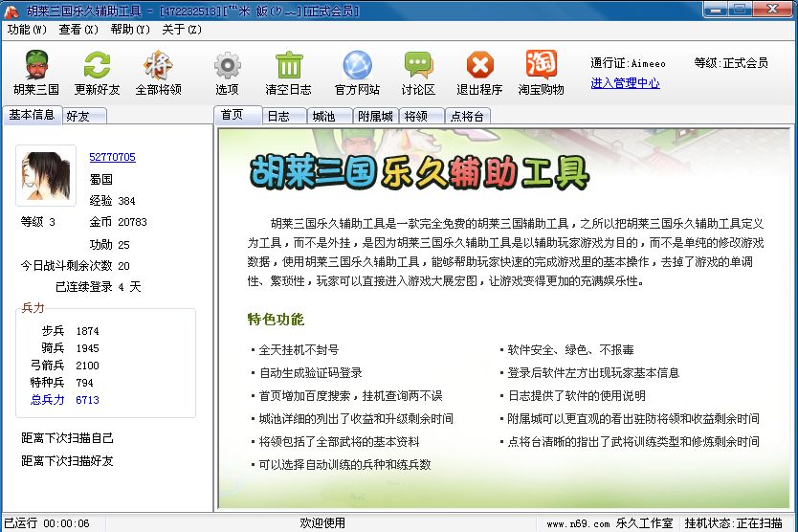This screenshot has width=798, height=532.
Task: Switch to 基本信息 tab
Action: coord(33,115)
